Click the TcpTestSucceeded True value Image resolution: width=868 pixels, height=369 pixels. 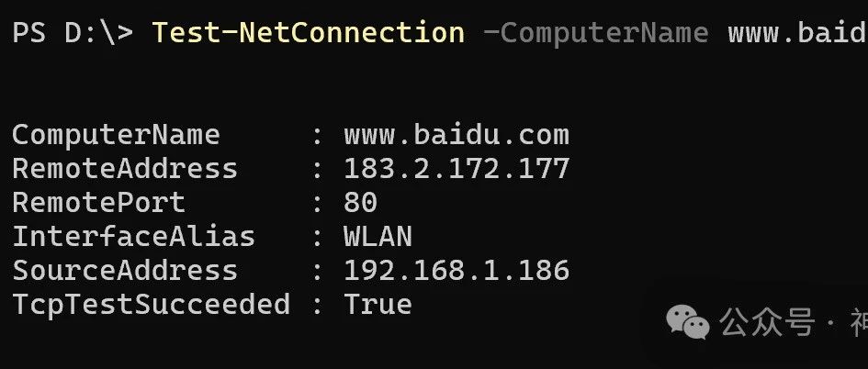[378, 304]
